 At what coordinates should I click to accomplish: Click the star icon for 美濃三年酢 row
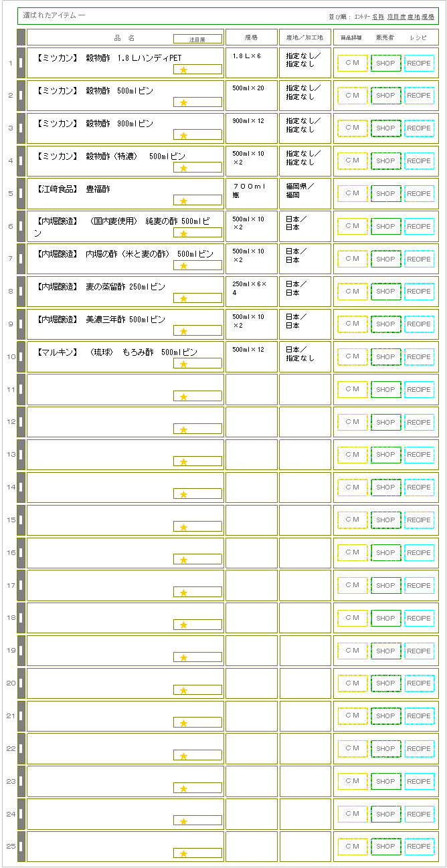183,331
